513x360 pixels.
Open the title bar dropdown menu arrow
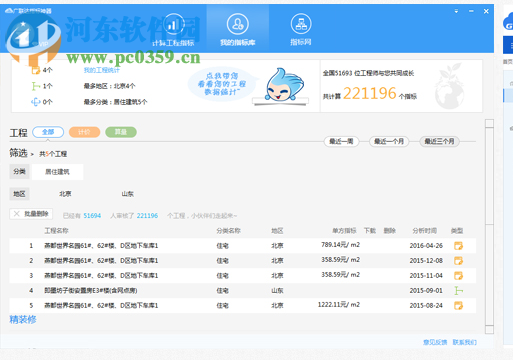click(456, 11)
